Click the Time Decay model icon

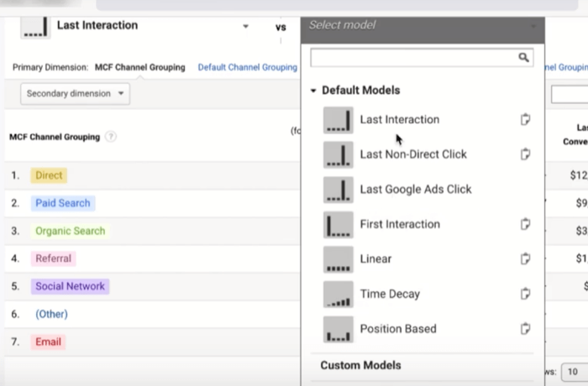(x=338, y=295)
